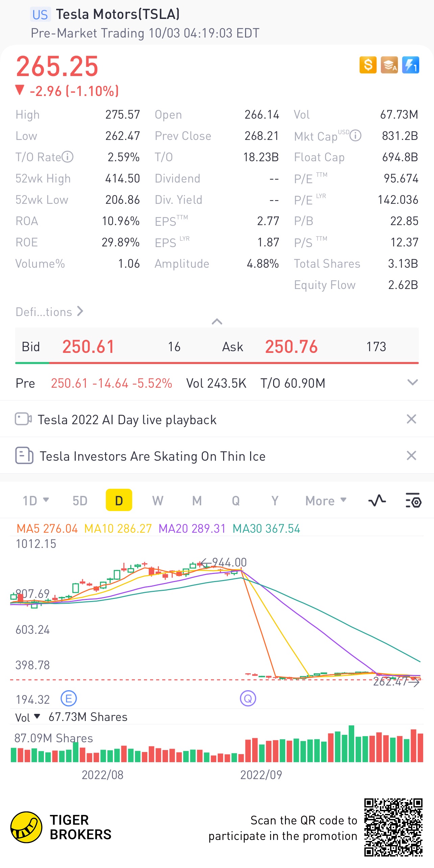Tap the orange dollar sign icon
Viewport: 434px width, 868px height.
[368, 65]
